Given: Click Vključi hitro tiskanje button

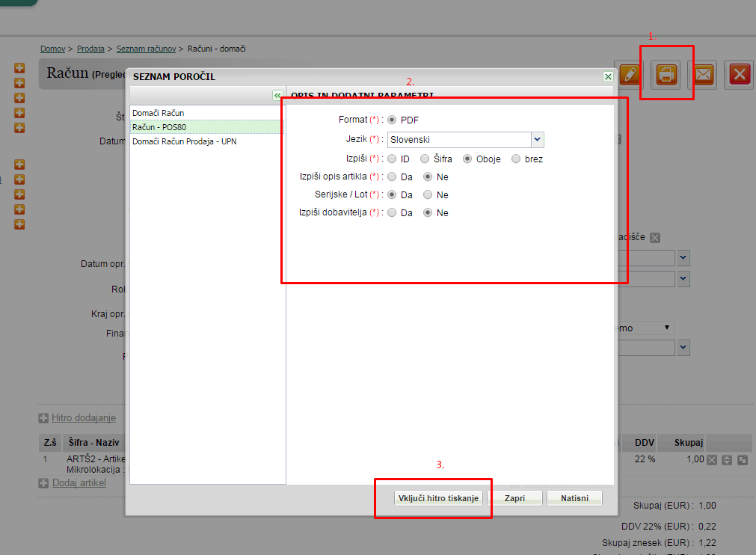Looking at the screenshot, I should pos(438,498).
